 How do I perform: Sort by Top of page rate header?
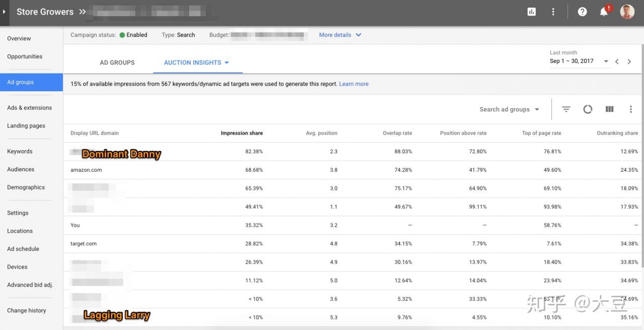tap(541, 133)
